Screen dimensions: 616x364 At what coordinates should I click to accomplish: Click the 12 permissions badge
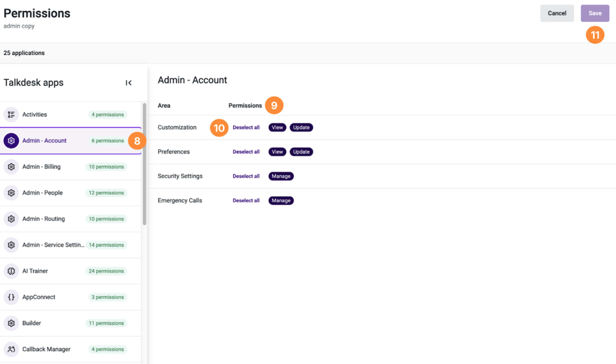pyautogui.click(x=106, y=193)
